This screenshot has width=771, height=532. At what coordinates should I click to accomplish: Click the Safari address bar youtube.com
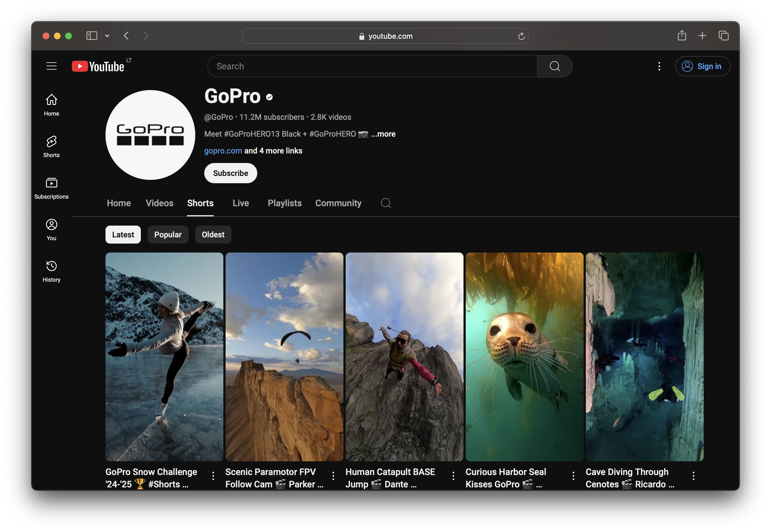click(385, 36)
